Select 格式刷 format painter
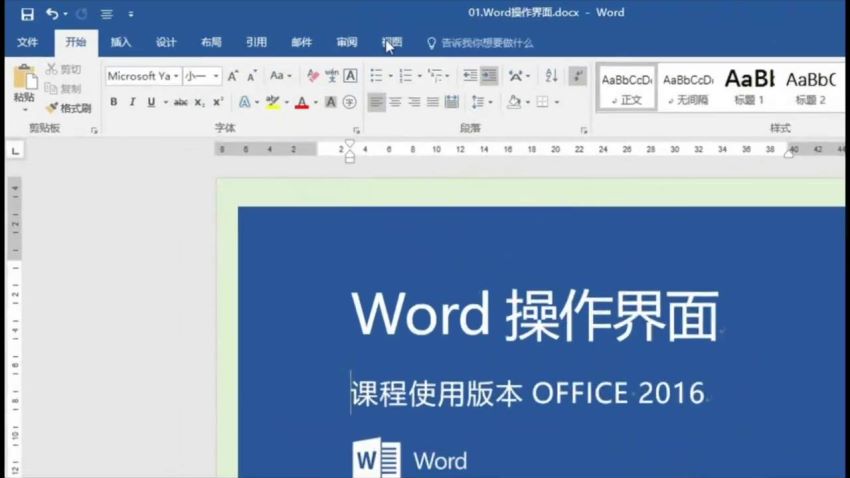The image size is (850, 478). [x=69, y=108]
